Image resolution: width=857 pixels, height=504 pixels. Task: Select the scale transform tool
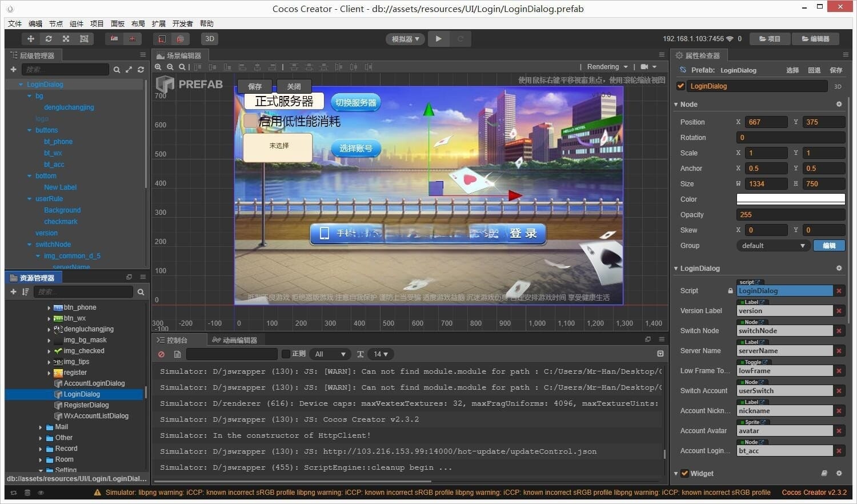click(66, 39)
